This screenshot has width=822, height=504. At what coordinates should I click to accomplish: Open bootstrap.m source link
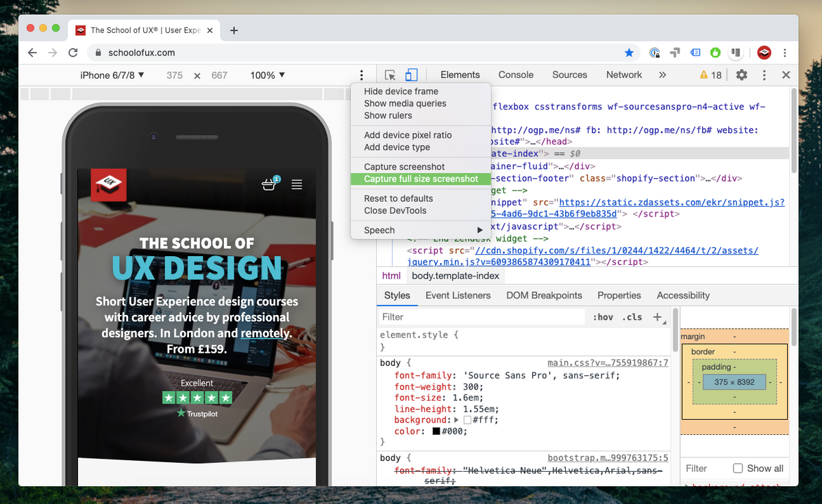click(608, 457)
